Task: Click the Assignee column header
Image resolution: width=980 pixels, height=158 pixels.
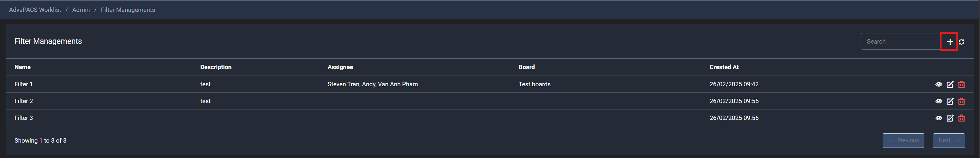Action: point(340,67)
